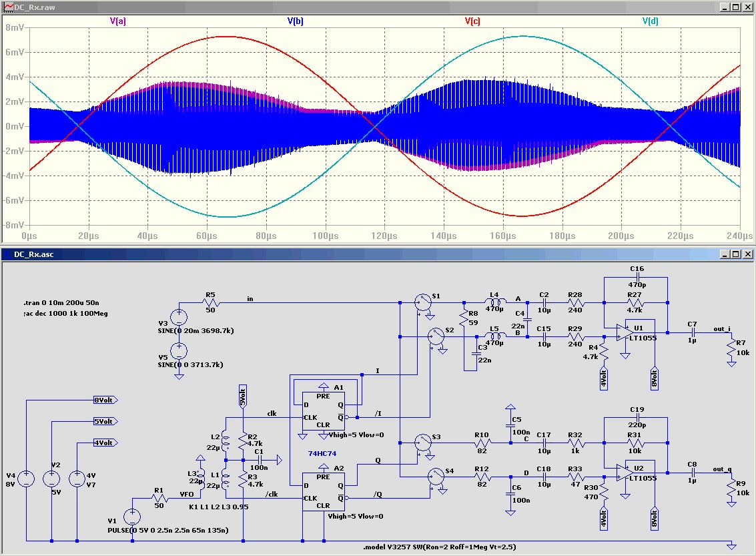Select the V1 pulse voltage source
This screenshot has height=556, width=756.
pos(132,516)
